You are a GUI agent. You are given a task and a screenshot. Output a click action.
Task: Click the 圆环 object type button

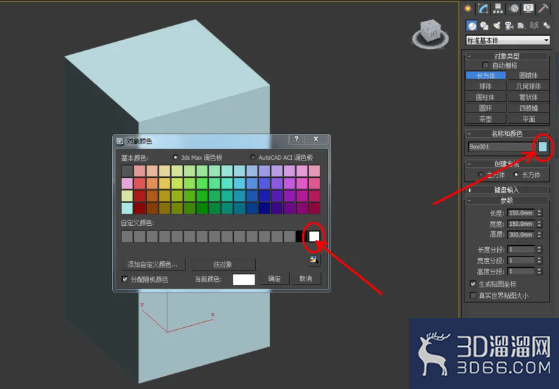486,108
